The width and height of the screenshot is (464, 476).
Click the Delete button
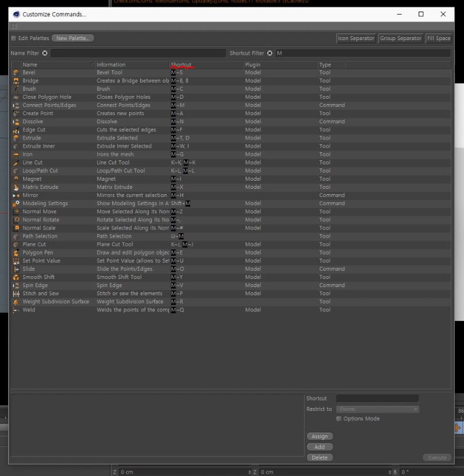[x=320, y=457]
